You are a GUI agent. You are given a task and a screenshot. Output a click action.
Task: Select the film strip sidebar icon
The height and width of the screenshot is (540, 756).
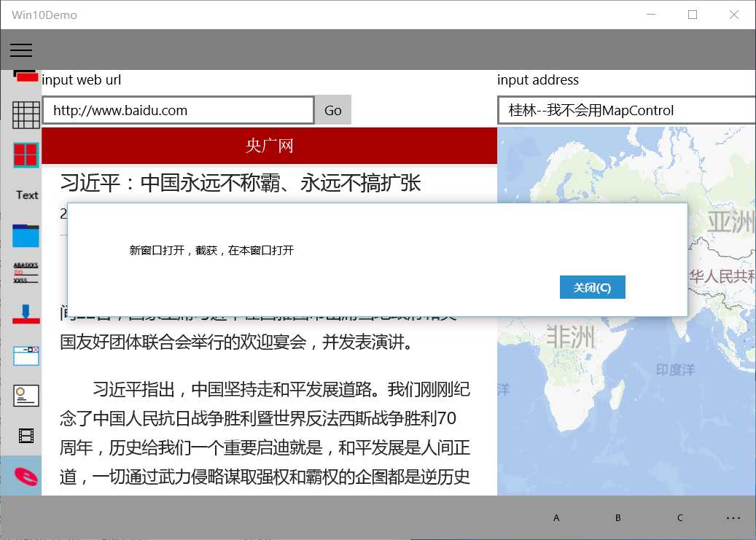coord(26,436)
